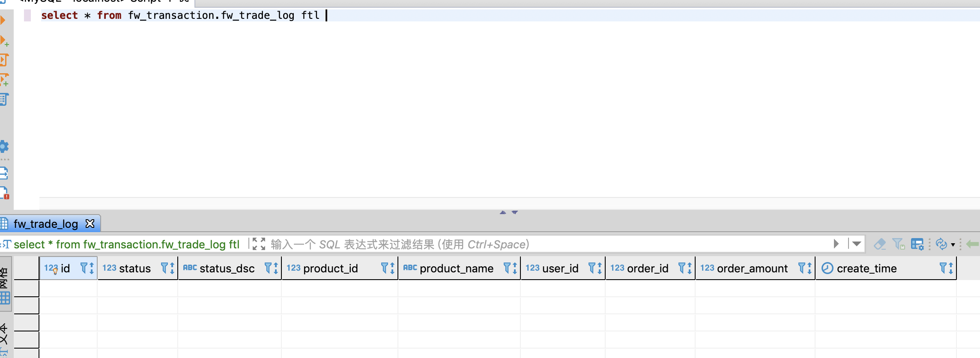Screen dimensions: 980x358
Task: Select the fw_trade_log results tab
Action: coord(46,224)
